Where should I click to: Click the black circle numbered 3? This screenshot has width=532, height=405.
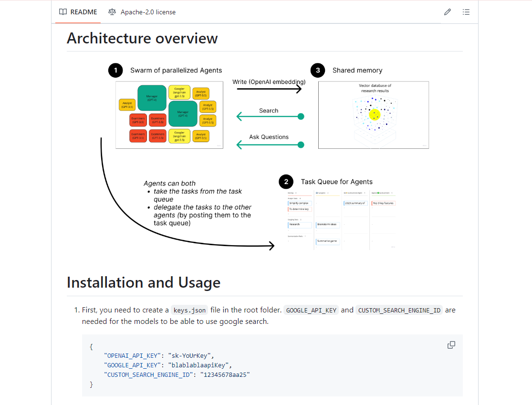pos(318,71)
